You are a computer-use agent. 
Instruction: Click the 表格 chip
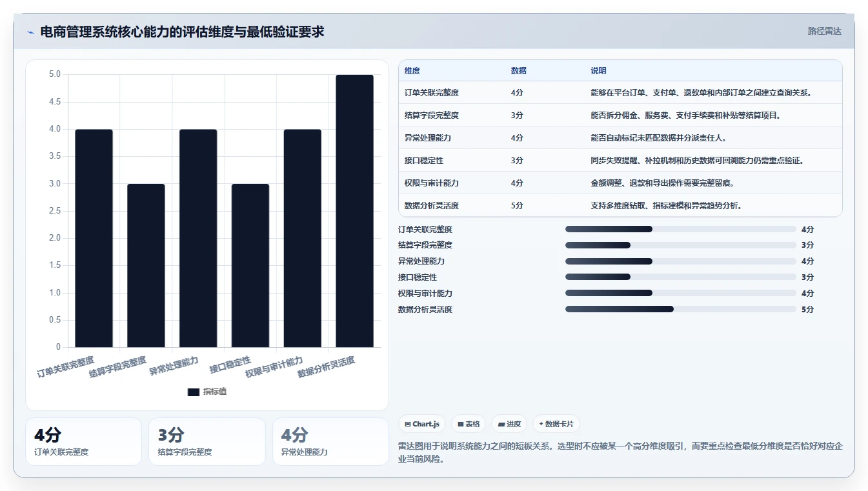point(469,424)
